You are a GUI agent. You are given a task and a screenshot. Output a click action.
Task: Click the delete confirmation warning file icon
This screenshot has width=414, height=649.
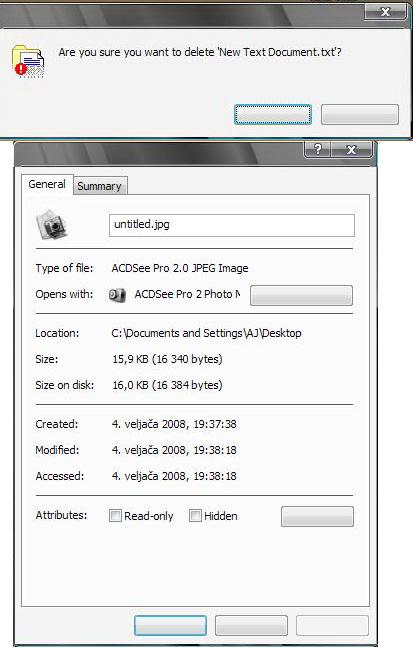coord(28,61)
